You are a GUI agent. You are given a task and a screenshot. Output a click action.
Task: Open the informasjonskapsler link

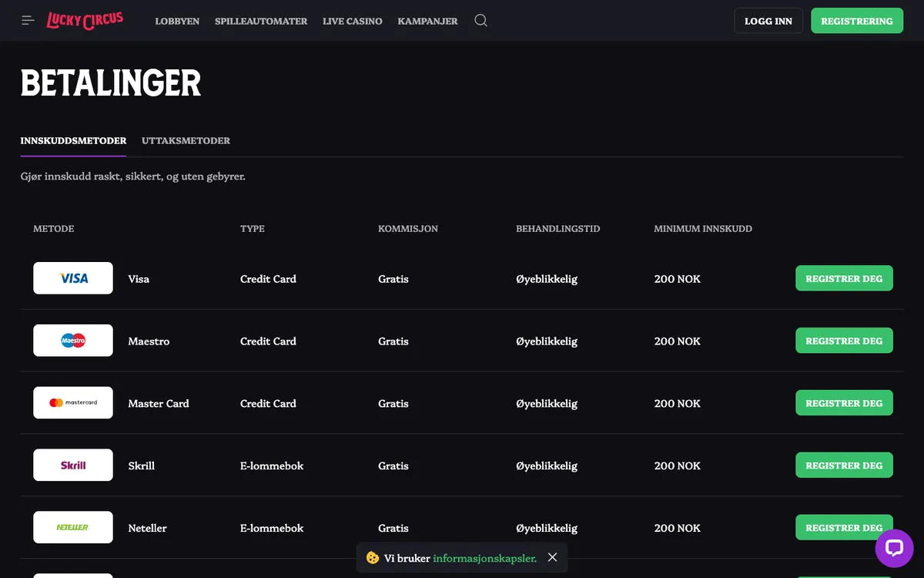[484, 558]
